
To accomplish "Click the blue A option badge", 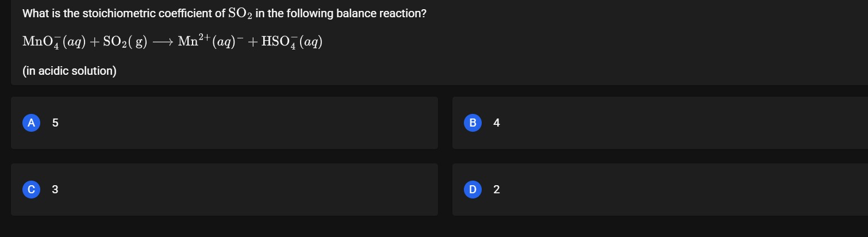I will pos(32,123).
